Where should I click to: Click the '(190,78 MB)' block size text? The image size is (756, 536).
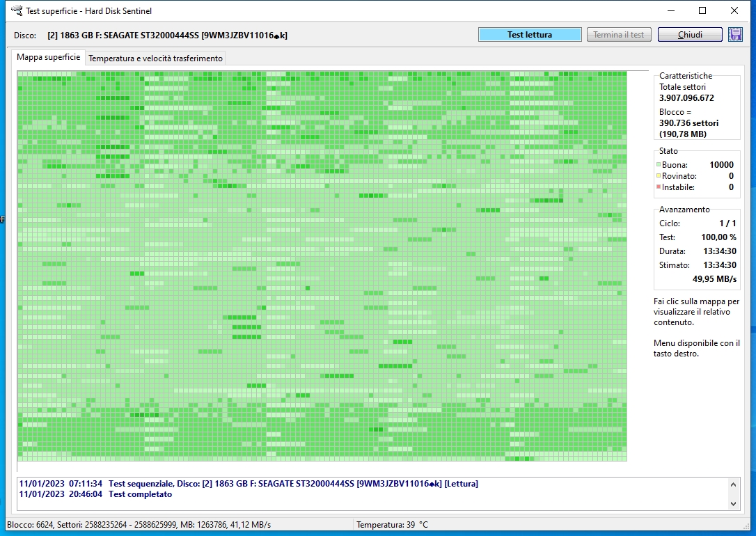[x=683, y=134]
